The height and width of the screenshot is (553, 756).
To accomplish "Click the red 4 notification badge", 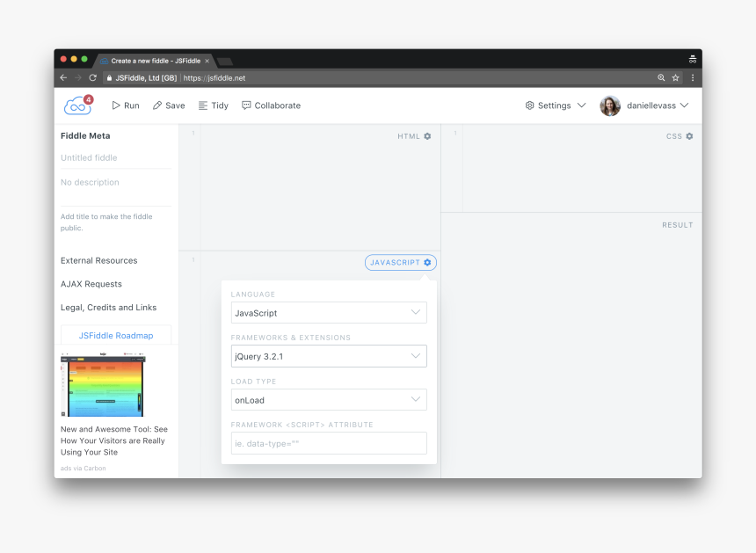I will 88,100.
